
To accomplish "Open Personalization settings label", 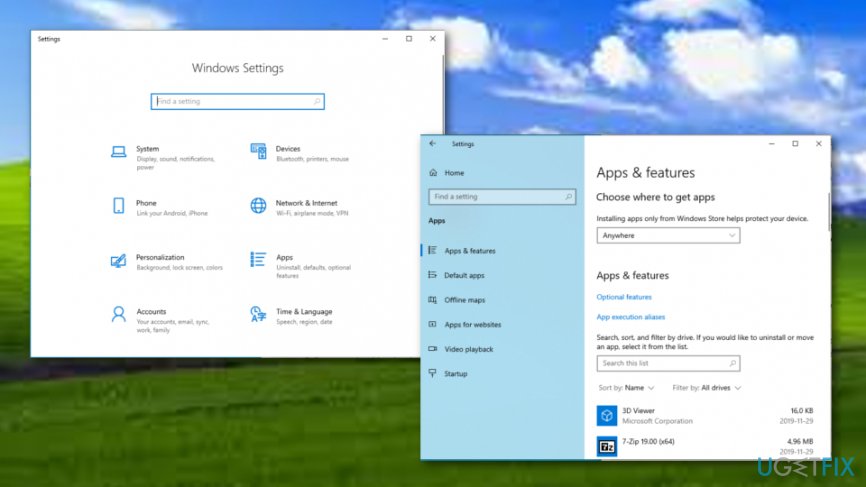I will point(160,257).
